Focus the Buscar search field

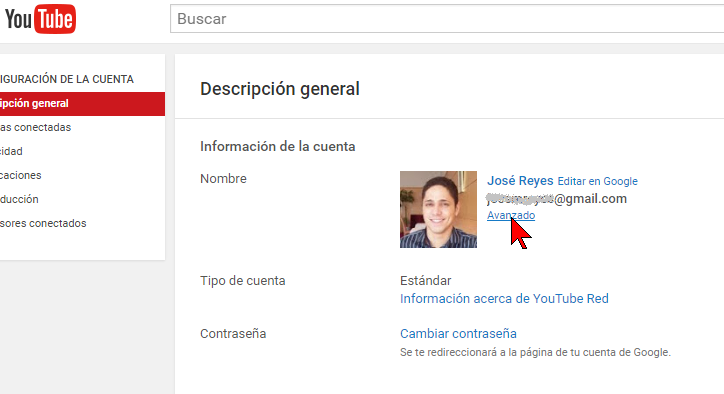pos(447,19)
